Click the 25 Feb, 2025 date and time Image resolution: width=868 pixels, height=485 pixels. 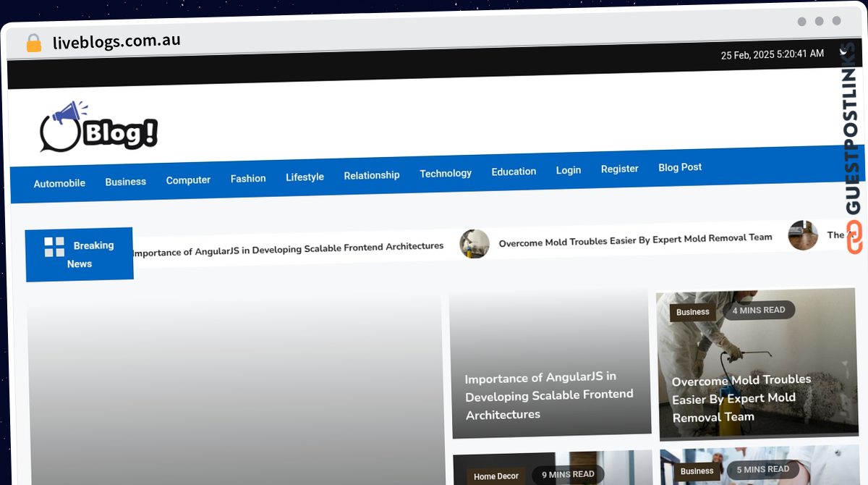pos(773,54)
